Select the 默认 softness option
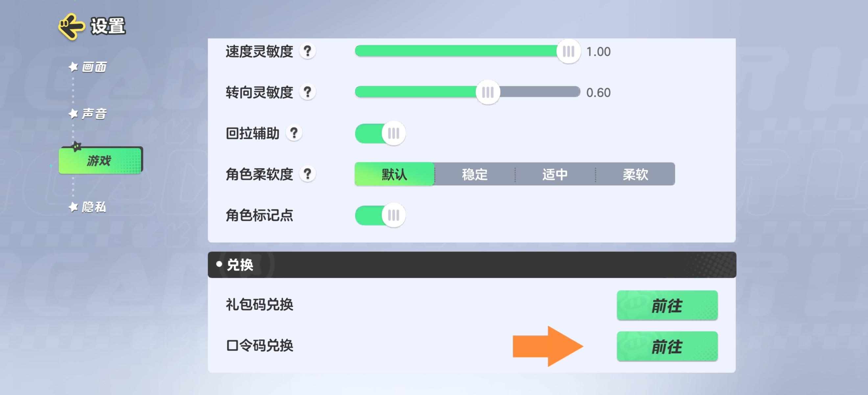The height and width of the screenshot is (395, 868). coord(395,174)
